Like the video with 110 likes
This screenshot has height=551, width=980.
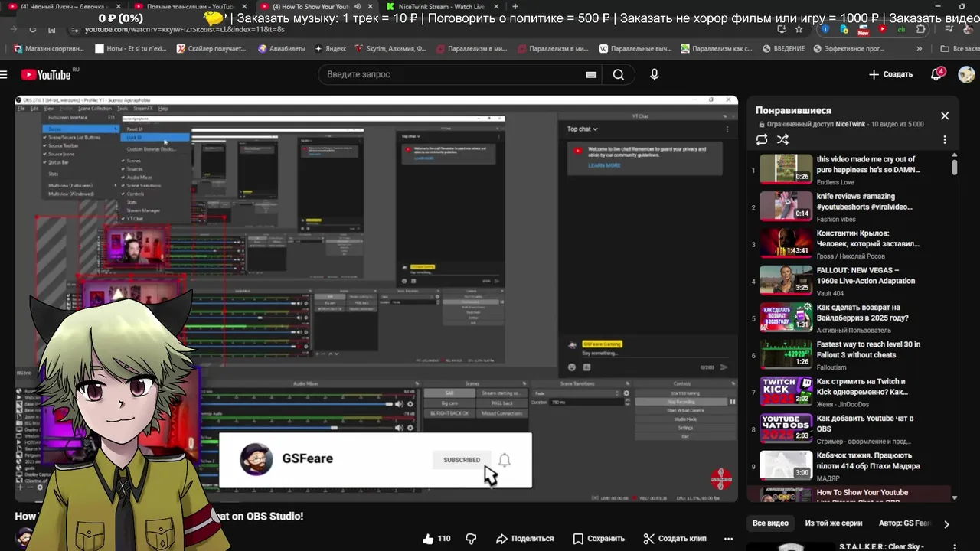click(x=436, y=538)
